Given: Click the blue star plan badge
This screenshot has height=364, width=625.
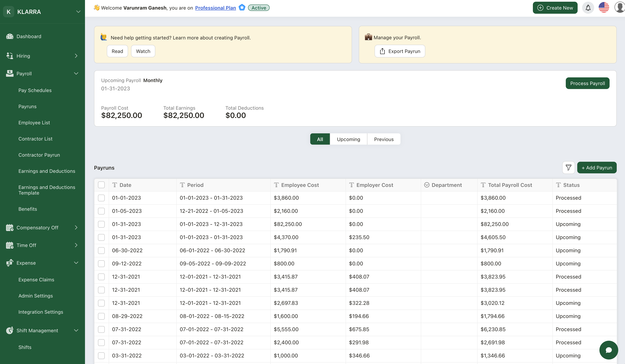Looking at the screenshot, I should pyautogui.click(x=242, y=8).
